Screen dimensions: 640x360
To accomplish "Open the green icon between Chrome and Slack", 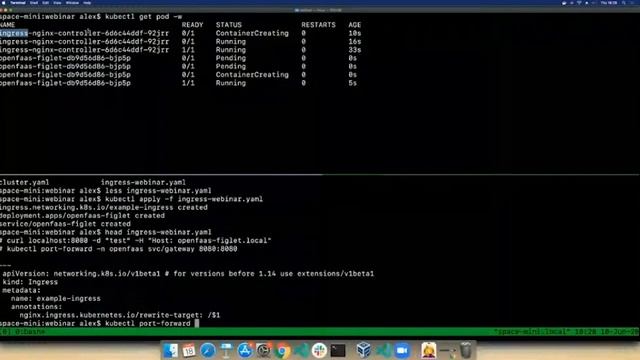I will click(x=301, y=350).
